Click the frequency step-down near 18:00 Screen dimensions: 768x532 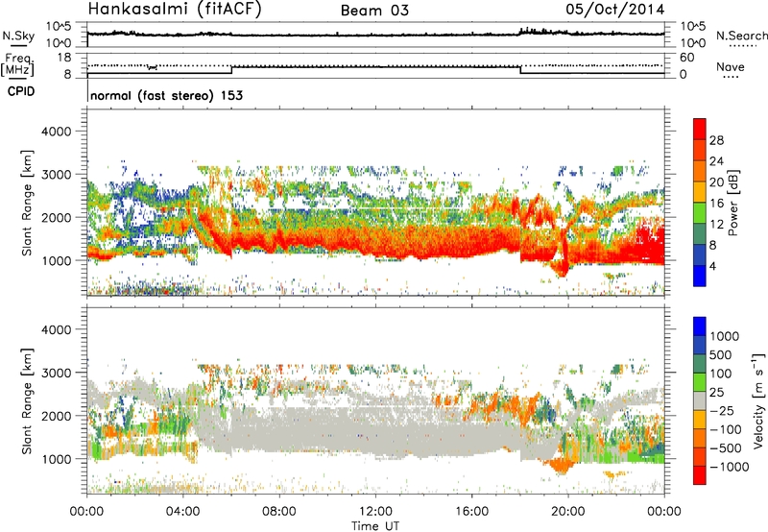point(520,70)
